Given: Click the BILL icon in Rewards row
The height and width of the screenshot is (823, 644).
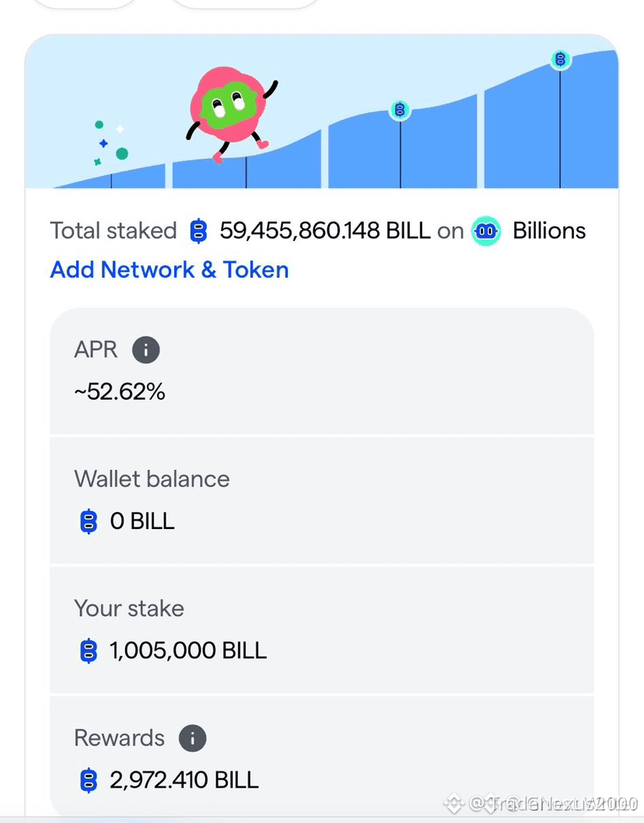Looking at the screenshot, I should (89, 780).
